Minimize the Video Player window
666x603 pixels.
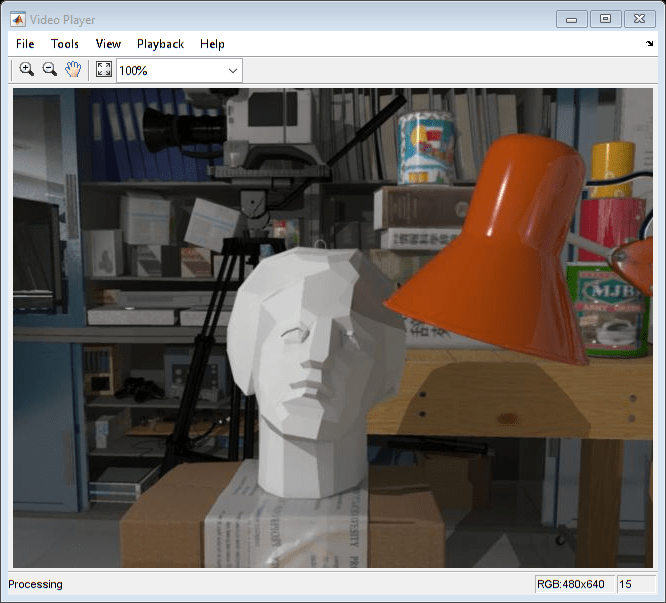(572, 20)
